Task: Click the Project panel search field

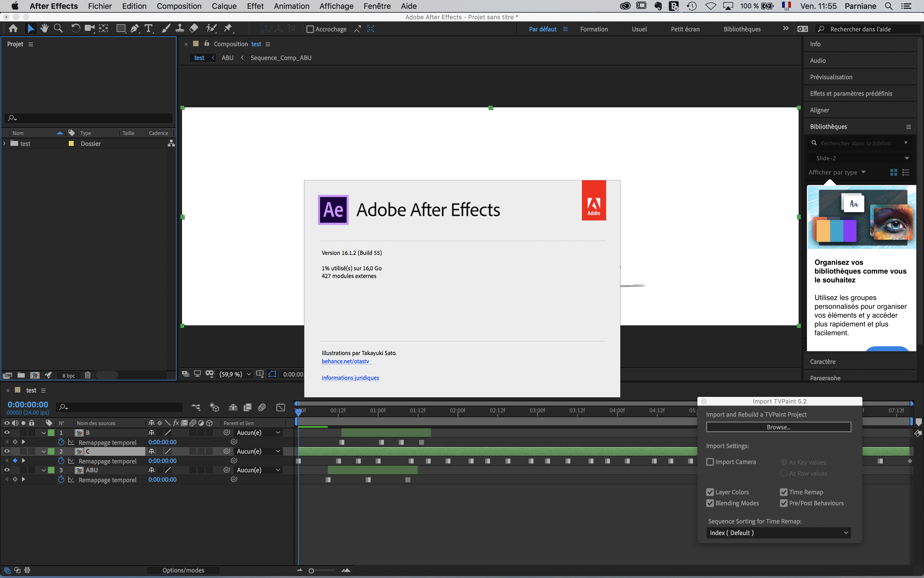Action: click(x=89, y=118)
